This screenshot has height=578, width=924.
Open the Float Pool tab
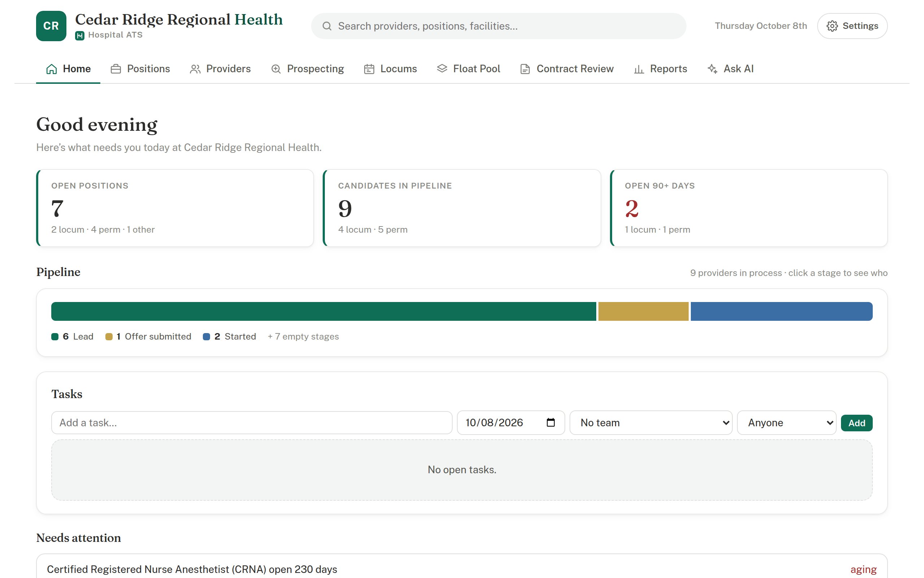click(468, 69)
